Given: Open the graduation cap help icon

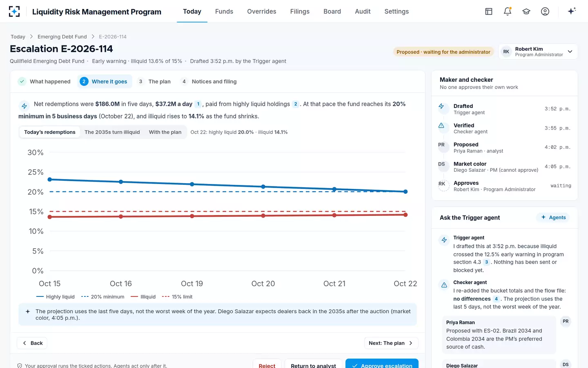Looking at the screenshot, I should [x=526, y=11].
